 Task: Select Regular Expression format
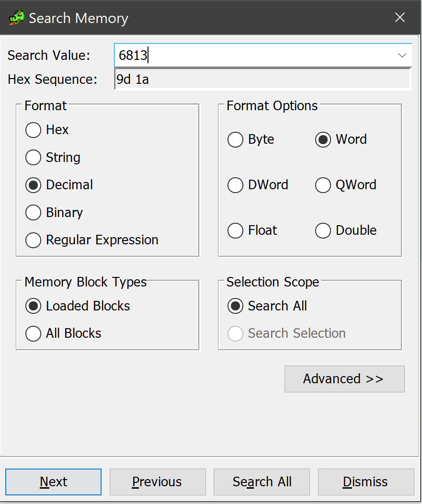point(33,240)
